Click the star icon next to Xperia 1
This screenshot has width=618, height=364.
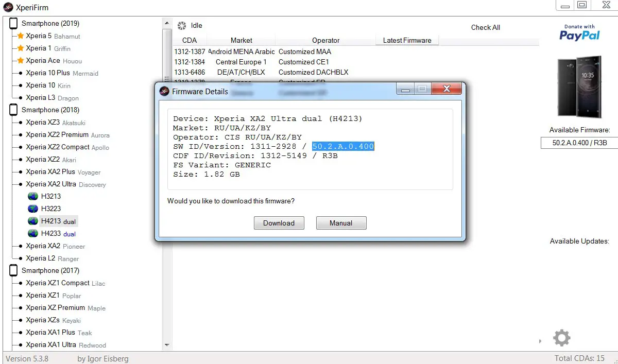coord(21,48)
